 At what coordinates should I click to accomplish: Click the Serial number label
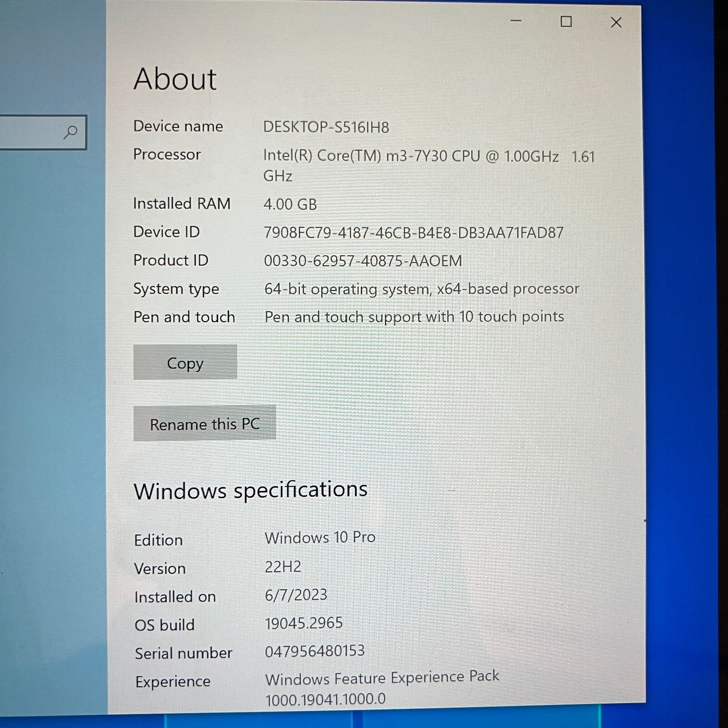pos(184,653)
